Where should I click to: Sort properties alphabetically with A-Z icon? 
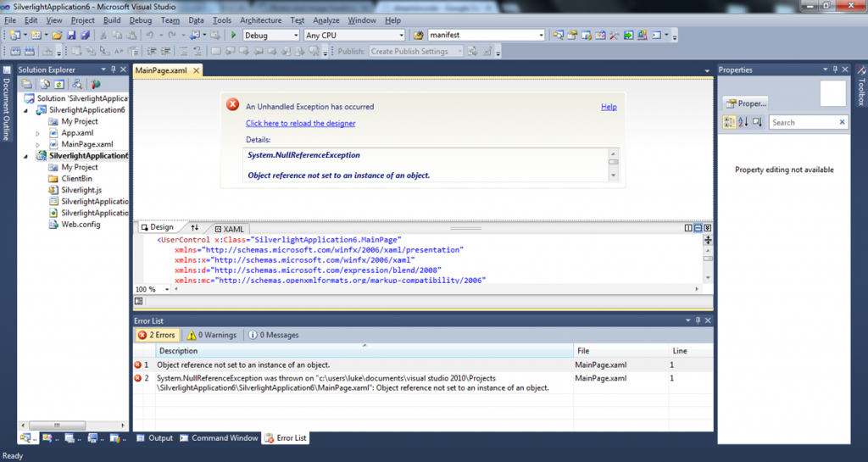tap(743, 122)
